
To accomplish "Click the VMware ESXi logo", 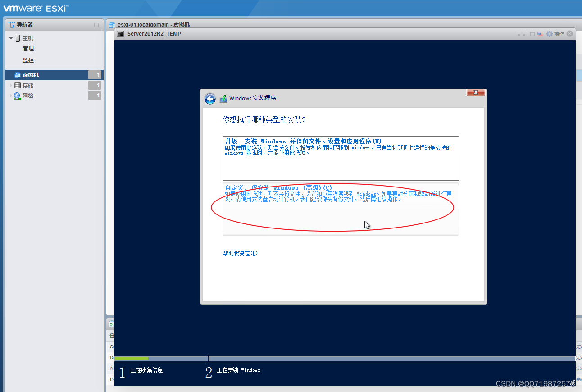I will pos(36,8).
